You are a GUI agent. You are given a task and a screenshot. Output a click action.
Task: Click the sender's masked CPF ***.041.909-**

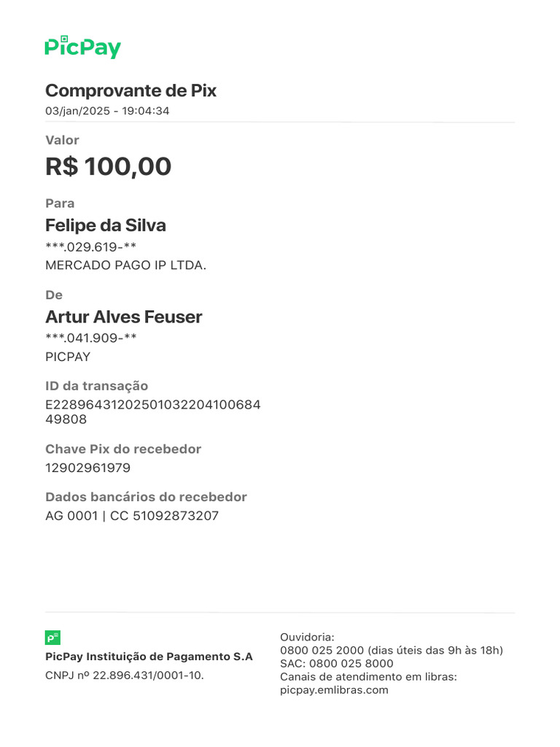point(90,338)
